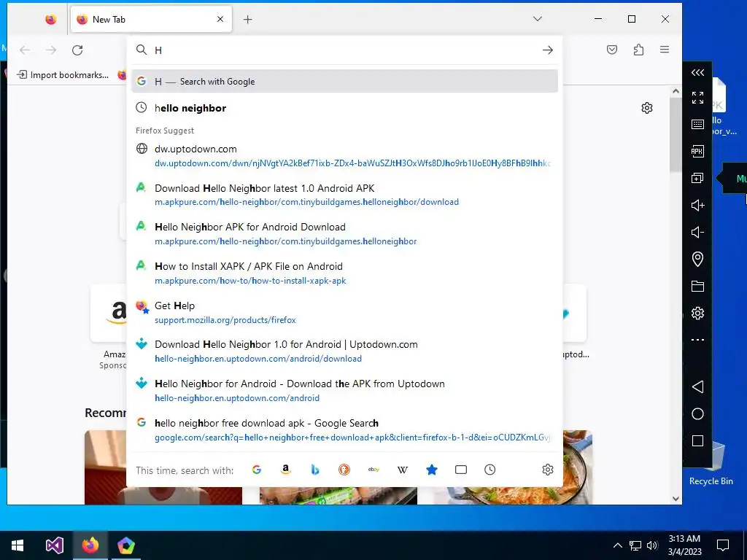The height and width of the screenshot is (560, 747).
Task: Search bookmarks with the star icon
Action: pyautogui.click(x=432, y=470)
